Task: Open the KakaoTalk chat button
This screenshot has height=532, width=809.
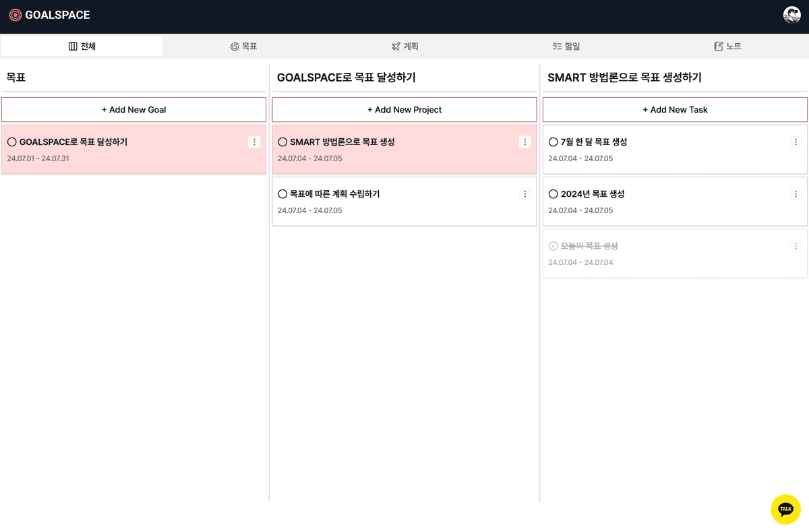Action: point(785,509)
